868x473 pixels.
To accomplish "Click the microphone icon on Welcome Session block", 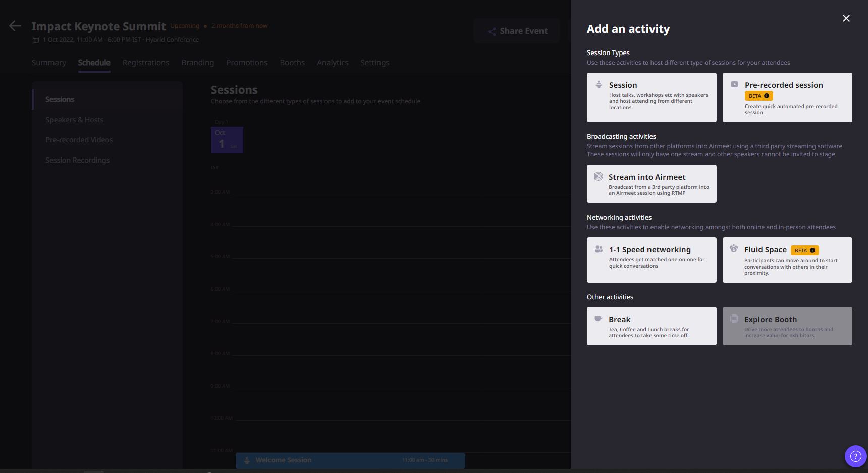I will 247,460.
